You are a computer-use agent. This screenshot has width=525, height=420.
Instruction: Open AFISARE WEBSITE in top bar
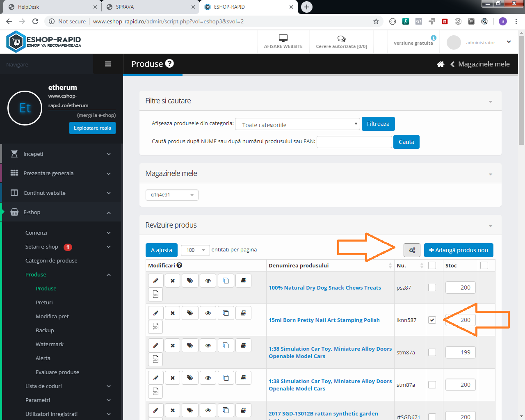tap(283, 42)
